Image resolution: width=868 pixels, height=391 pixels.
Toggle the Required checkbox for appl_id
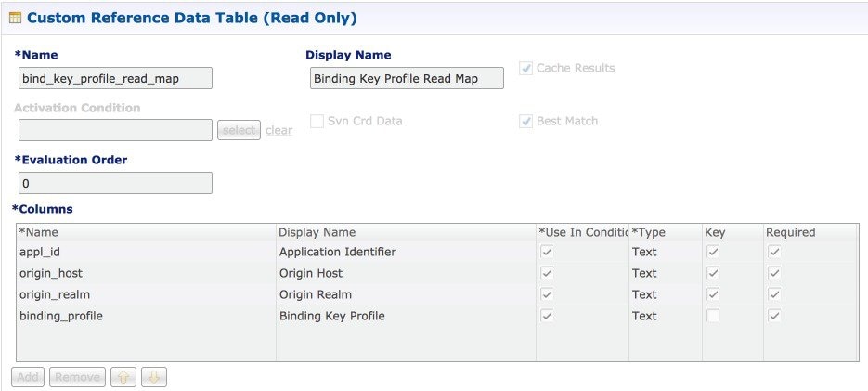coord(774,252)
